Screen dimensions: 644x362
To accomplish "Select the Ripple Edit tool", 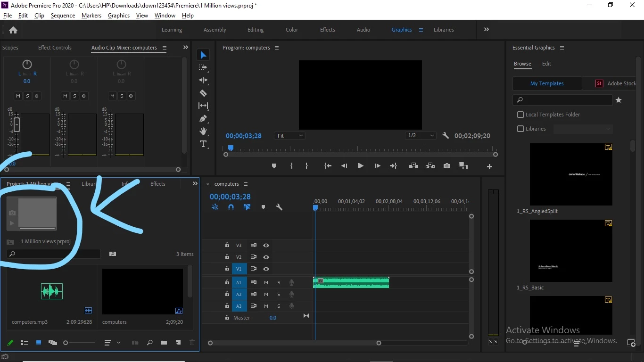I will (203, 80).
